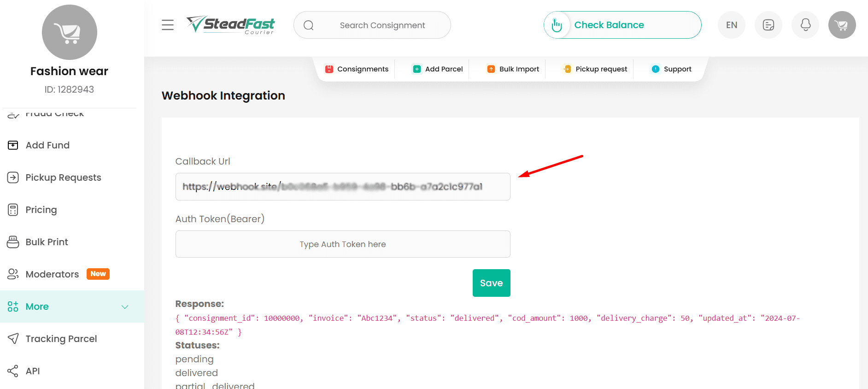Click the notification bell icon
Viewport: 868px width, 389px height.
(x=805, y=25)
